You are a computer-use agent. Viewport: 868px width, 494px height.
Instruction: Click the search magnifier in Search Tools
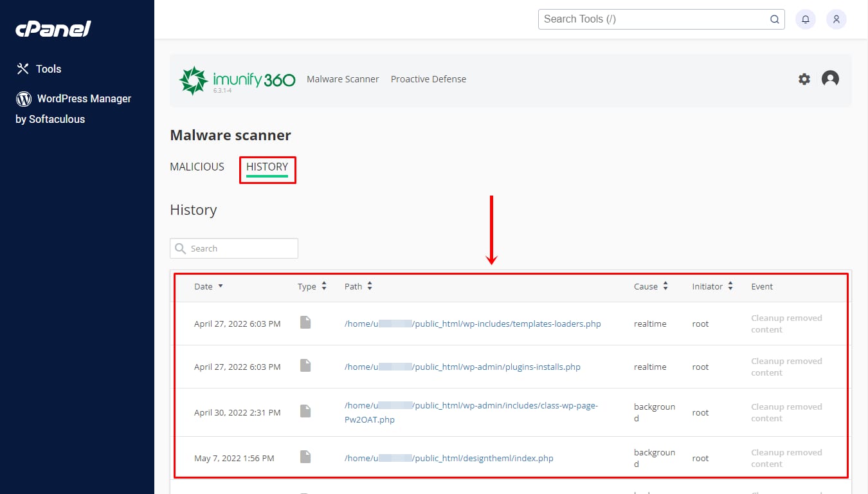[x=775, y=19]
